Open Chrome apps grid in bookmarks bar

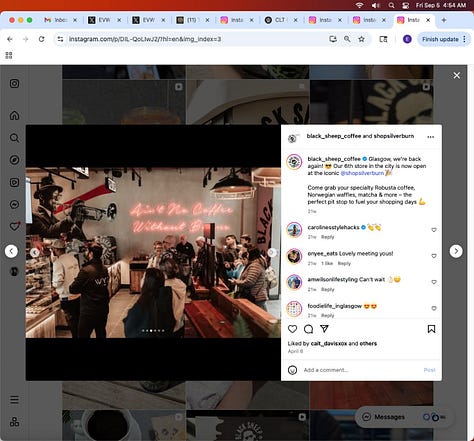click(9, 55)
